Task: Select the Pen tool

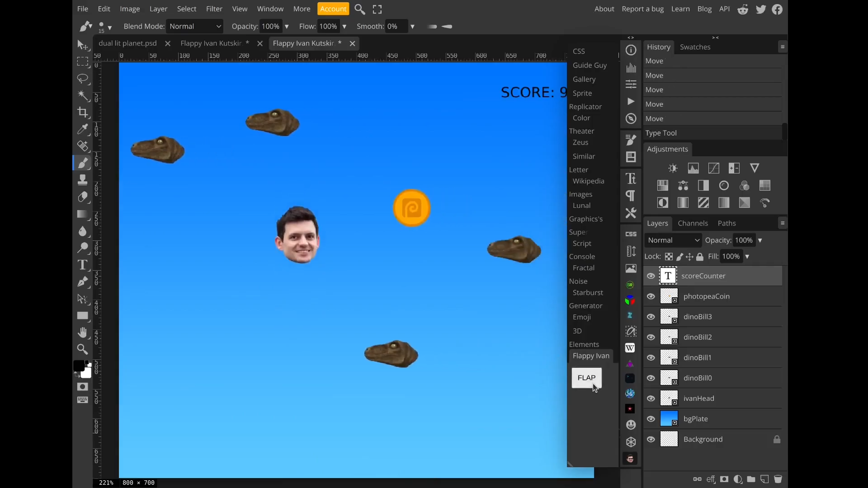Action: pyautogui.click(x=82, y=282)
